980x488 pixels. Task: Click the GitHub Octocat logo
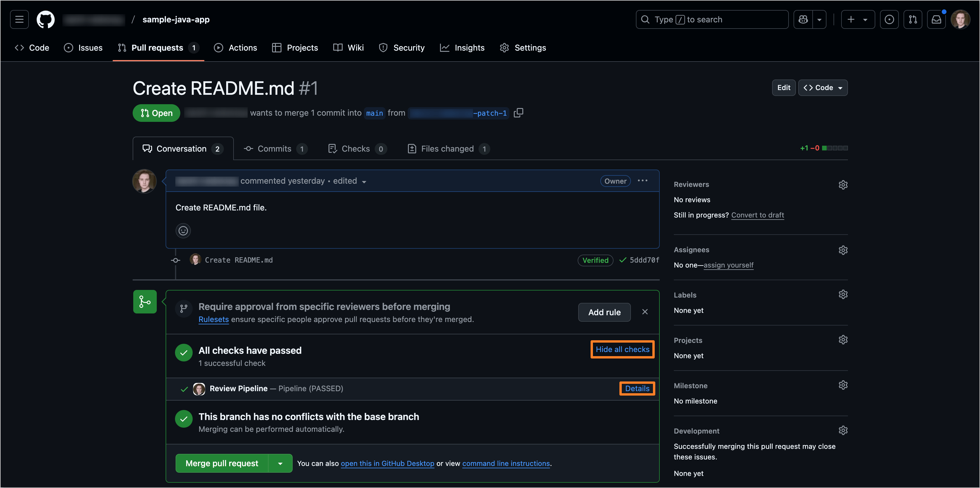pos(45,19)
